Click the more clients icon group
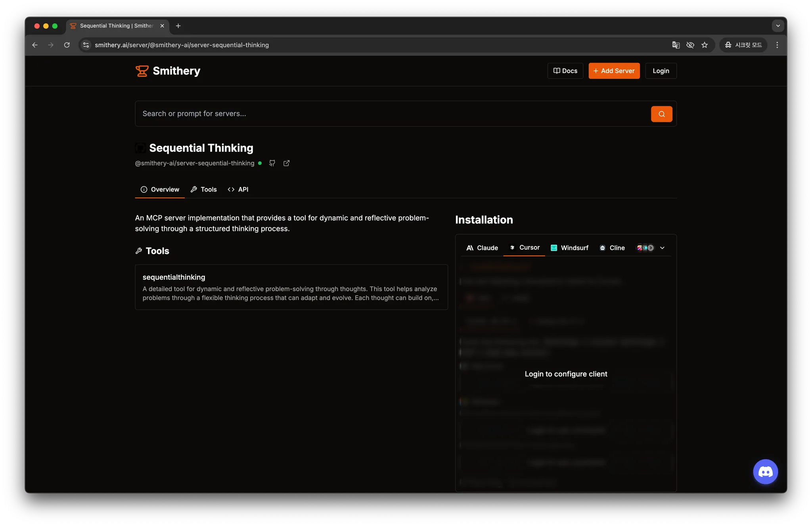The height and width of the screenshot is (526, 812). [645, 248]
